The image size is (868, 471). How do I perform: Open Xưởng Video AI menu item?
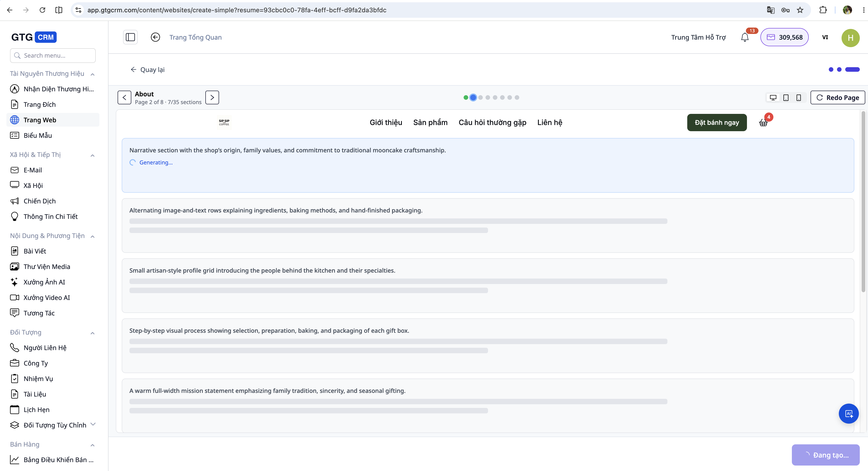53,298
